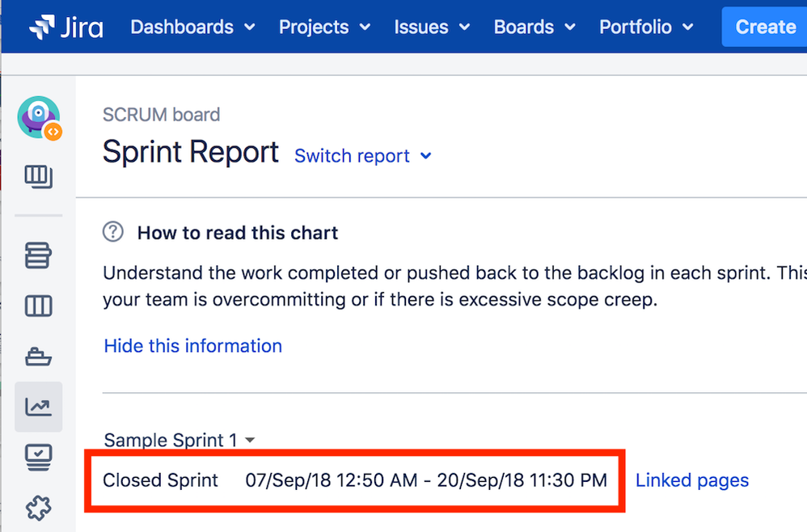Viewport: 807px width, 532px height.
Task: Open the Boards menu
Action: 534,27
